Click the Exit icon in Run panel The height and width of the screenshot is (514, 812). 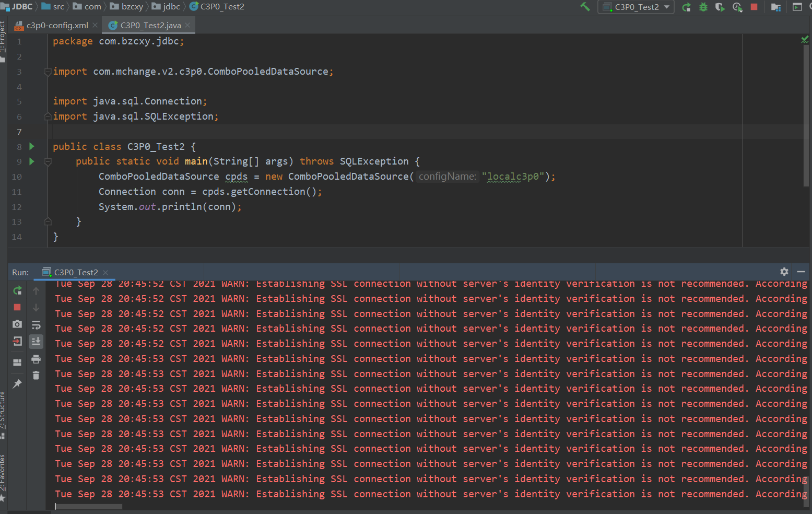[x=17, y=341]
